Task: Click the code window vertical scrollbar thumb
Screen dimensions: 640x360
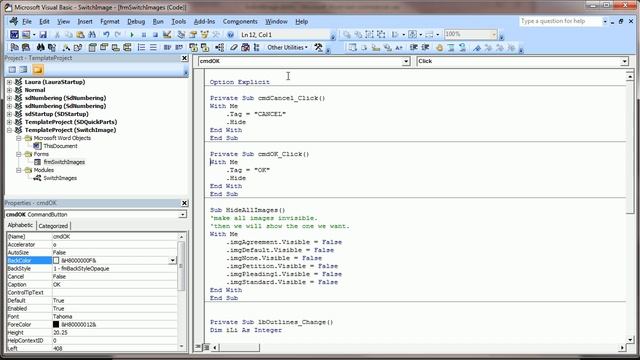Action: point(630,147)
